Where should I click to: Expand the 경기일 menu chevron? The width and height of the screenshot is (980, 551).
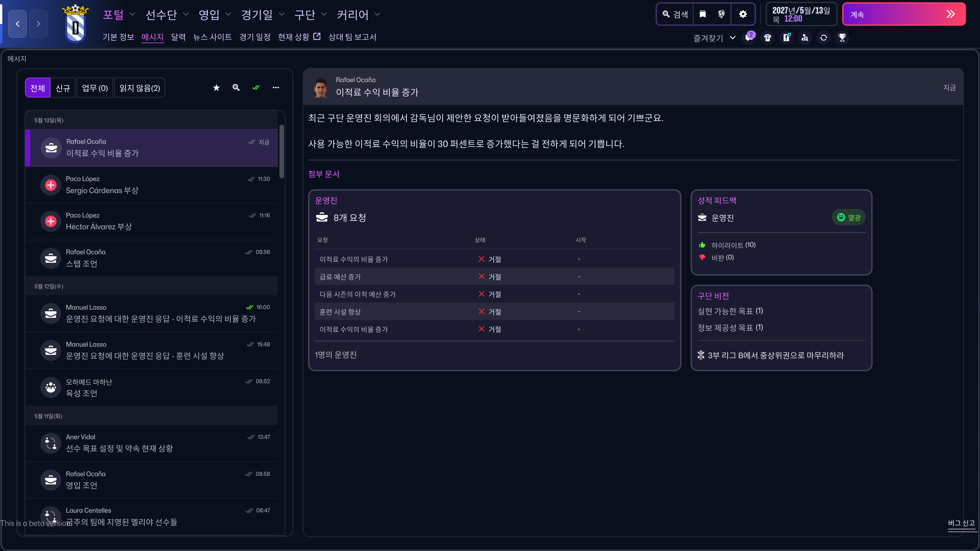[281, 15]
